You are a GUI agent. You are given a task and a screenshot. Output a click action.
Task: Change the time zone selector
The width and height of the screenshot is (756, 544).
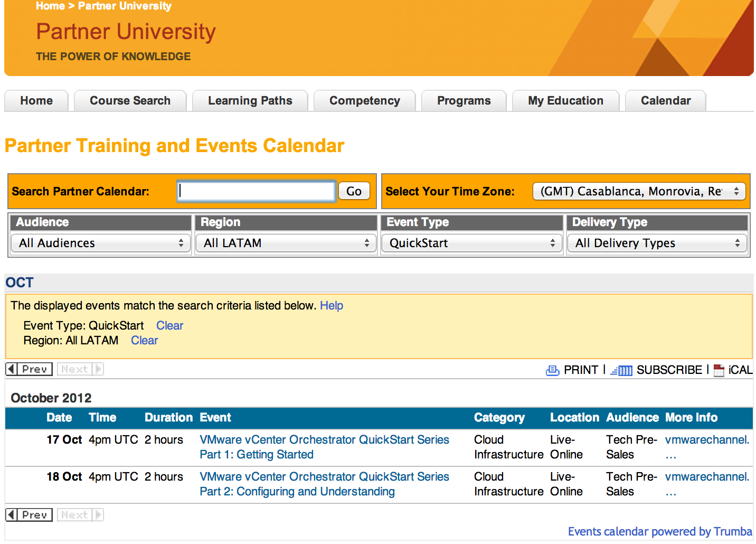[x=639, y=191]
